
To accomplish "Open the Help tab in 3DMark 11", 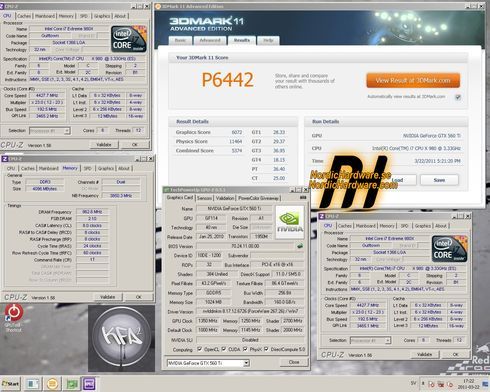I will click(x=268, y=40).
